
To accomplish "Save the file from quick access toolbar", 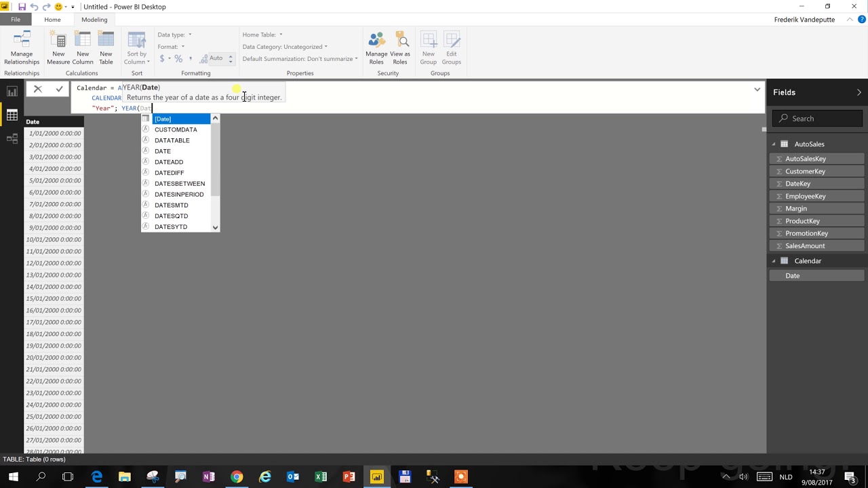I will click(22, 7).
